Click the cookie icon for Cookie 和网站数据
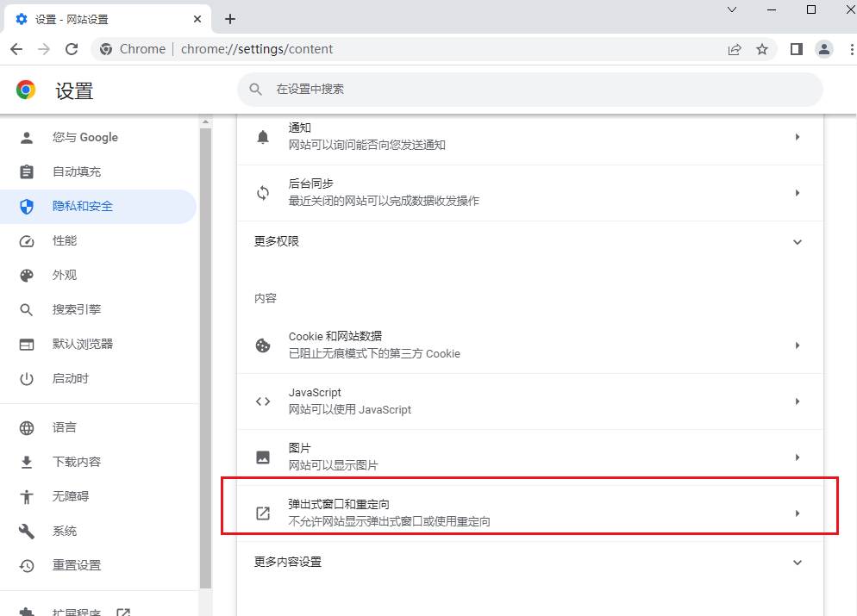Viewport: 857px width, 616px height. pyautogui.click(x=263, y=345)
